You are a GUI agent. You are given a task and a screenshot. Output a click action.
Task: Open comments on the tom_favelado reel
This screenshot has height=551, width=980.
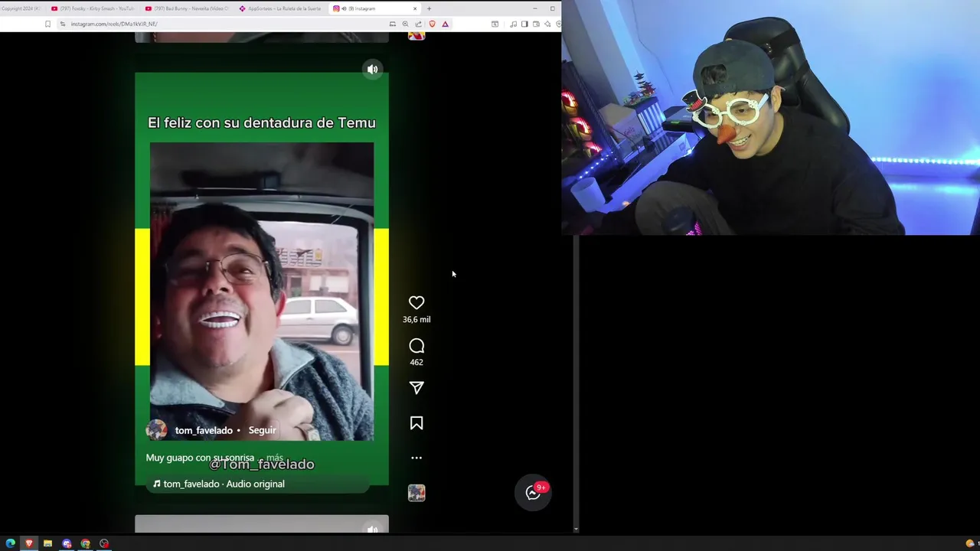point(416,346)
